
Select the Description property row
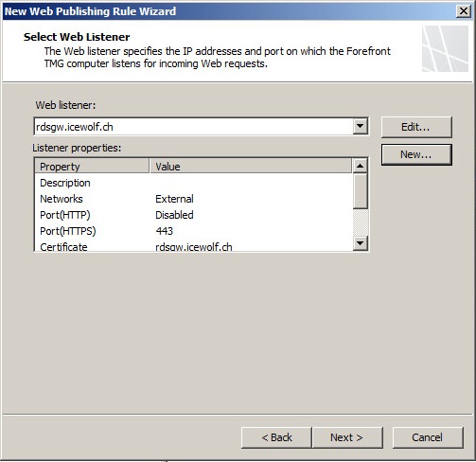pyautogui.click(x=194, y=183)
